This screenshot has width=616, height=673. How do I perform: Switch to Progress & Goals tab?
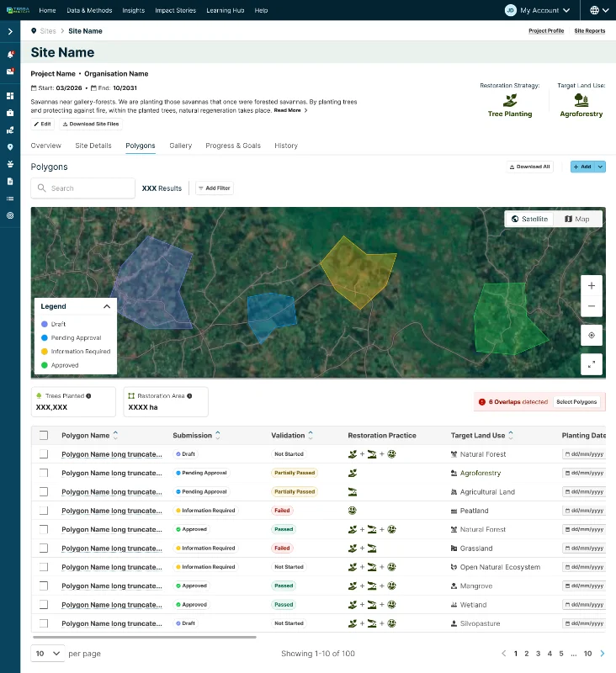[233, 146]
